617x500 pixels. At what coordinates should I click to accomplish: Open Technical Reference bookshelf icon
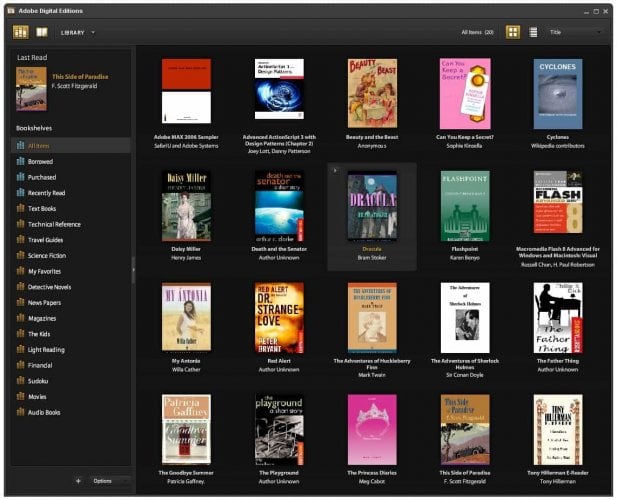[20, 224]
